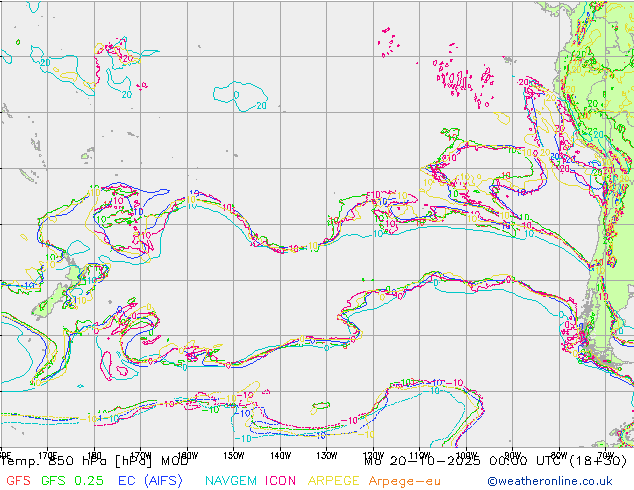Click the 170E longitude label
This screenshot has width=634, height=490.
47,455
